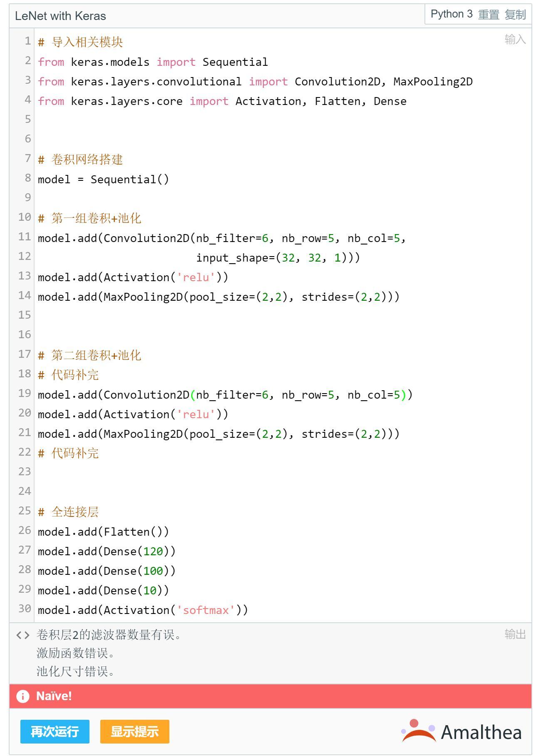
Task: Click the 显示提示 show hint button
Action: tap(134, 731)
